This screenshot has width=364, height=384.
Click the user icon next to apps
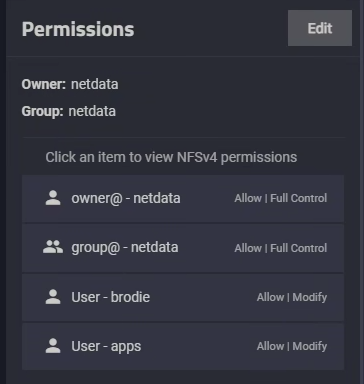(x=53, y=346)
